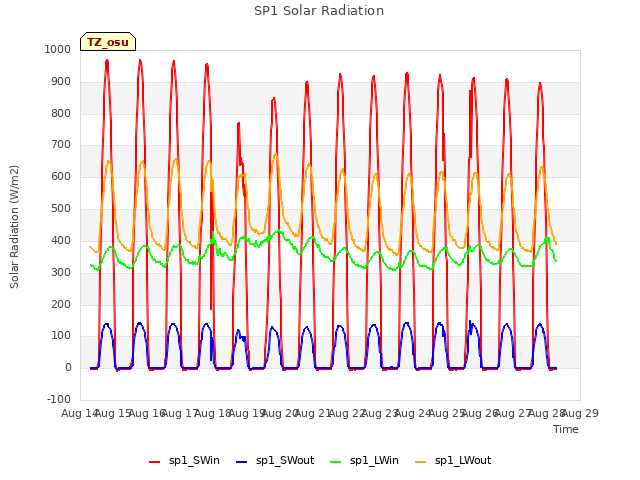Click the 1000 y-axis tick label
Screen dimensions: 640x480
[58, 49]
